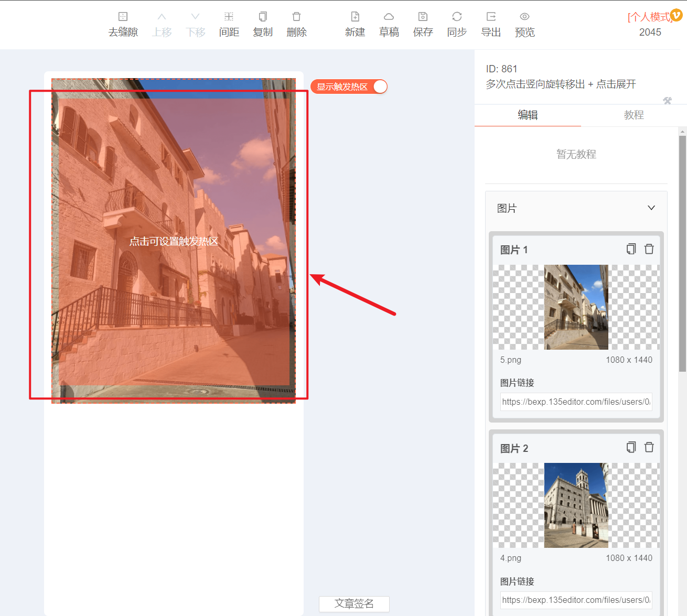687x616 pixels.
Task: Click 点击可设置触发热区 on the canvas image
Action: click(174, 241)
